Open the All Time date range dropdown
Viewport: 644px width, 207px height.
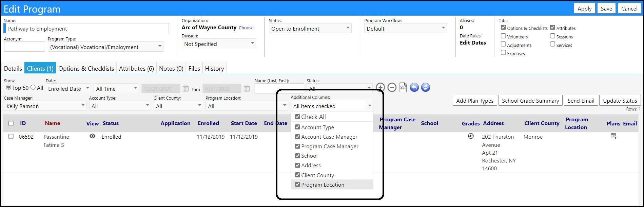point(116,89)
